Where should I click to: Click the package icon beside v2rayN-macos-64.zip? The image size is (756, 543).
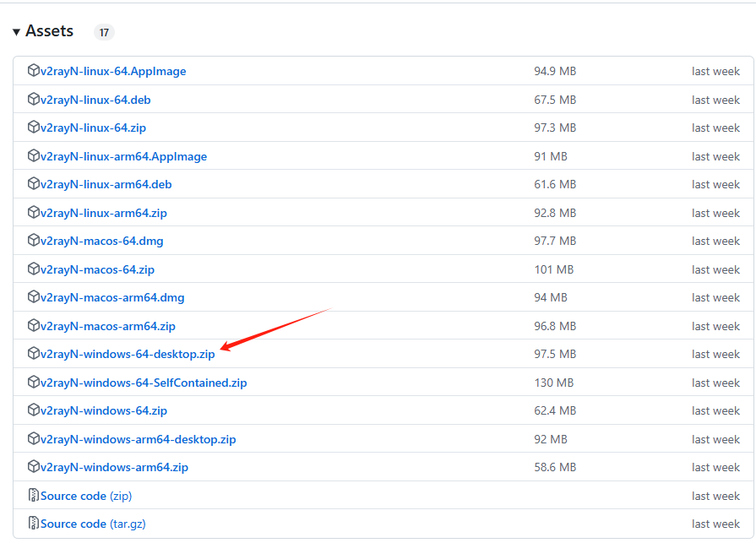(x=33, y=269)
